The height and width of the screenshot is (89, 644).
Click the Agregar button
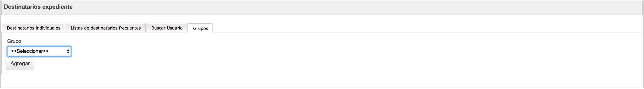tap(20, 64)
